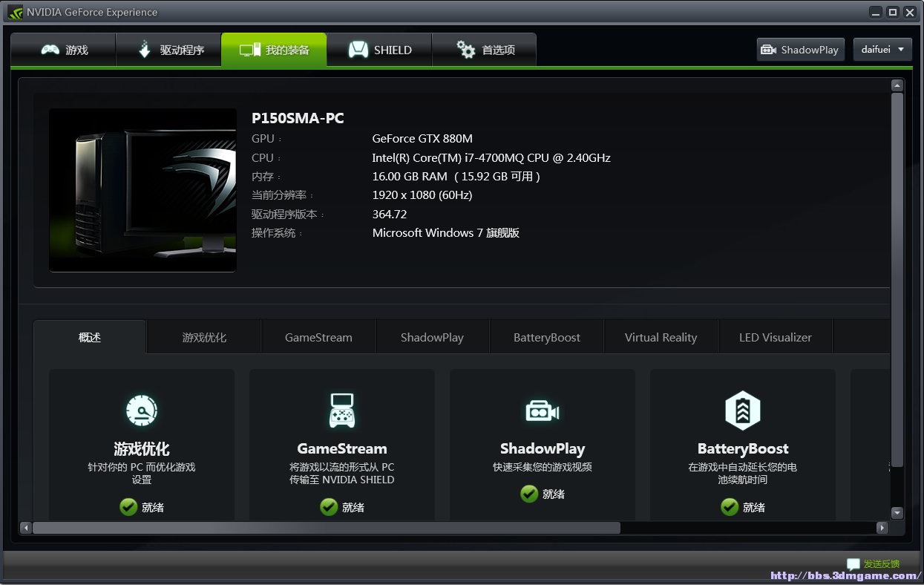Click the 16.00 GB RAM value
The image size is (924, 585).
pyautogui.click(x=456, y=177)
